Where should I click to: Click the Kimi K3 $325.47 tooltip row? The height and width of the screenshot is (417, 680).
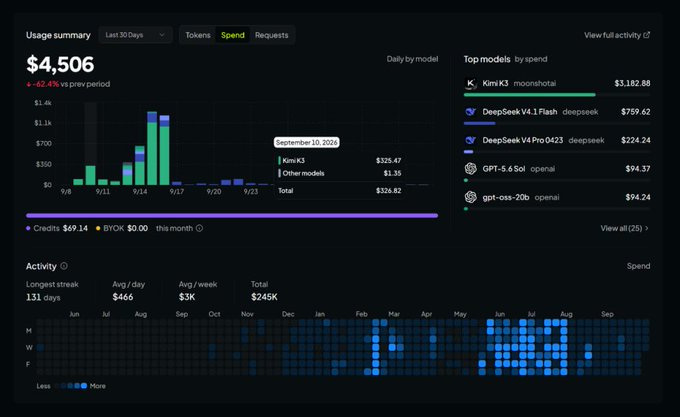point(340,160)
